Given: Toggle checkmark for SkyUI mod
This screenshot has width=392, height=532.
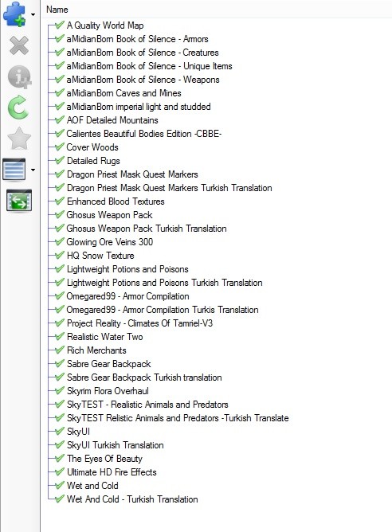Looking at the screenshot, I should point(60,431).
